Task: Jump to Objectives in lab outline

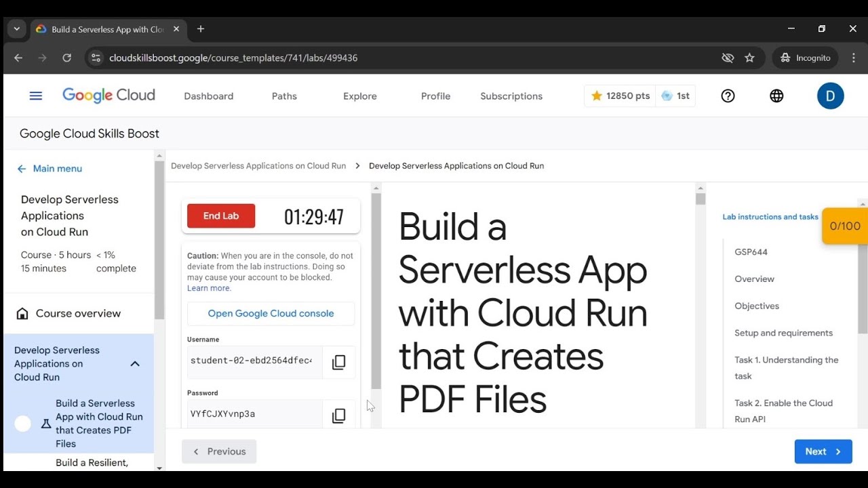Action: (x=757, y=306)
